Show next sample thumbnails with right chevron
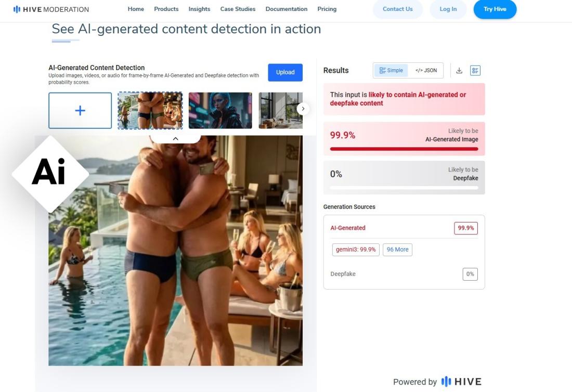Image resolution: width=572 pixels, height=392 pixels. pos(303,109)
